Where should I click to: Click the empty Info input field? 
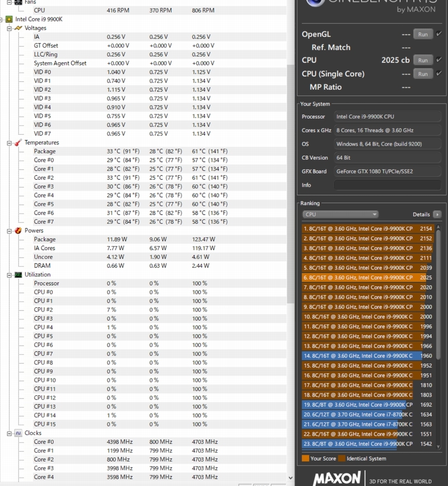[x=387, y=185]
